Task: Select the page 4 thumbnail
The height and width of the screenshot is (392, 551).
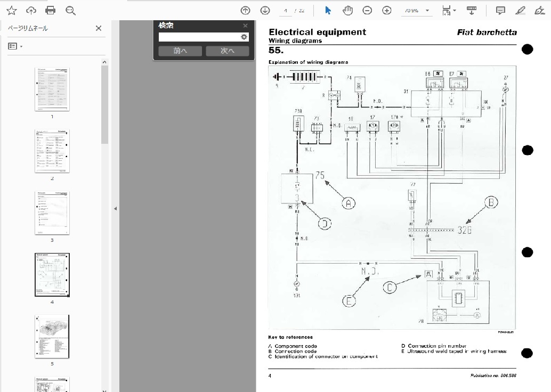Action: [52, 275]
